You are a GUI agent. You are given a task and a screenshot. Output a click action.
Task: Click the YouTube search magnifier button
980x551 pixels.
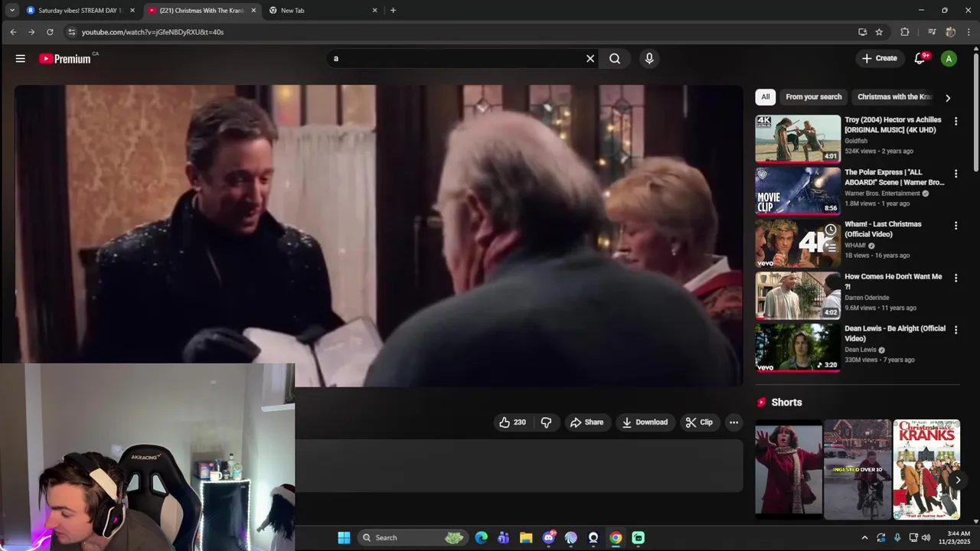click(x=615, y=58)
